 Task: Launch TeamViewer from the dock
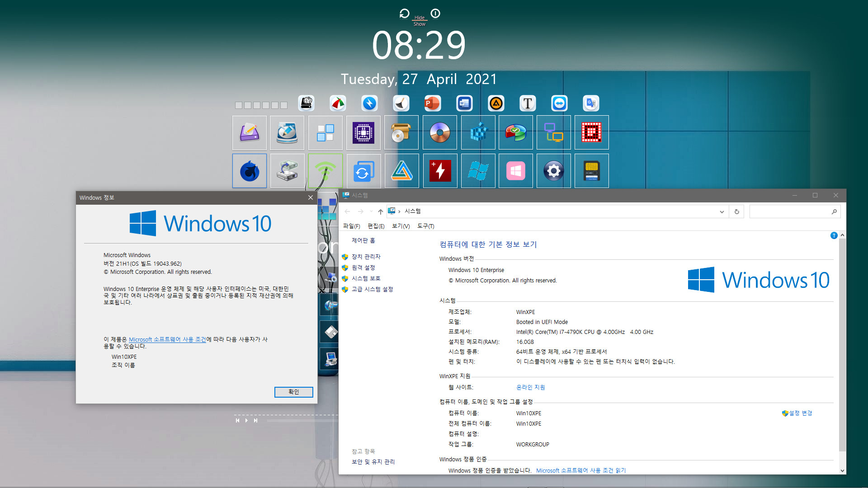click(x=559, y=103)
